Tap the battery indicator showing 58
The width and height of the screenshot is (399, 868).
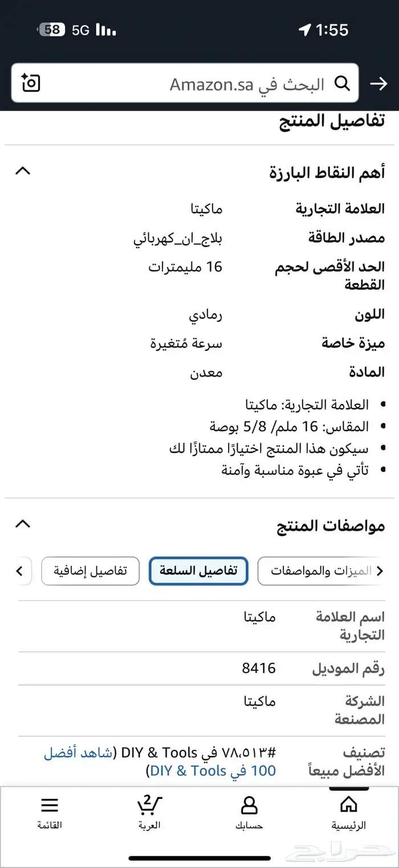pyautogui.click(x=51, y=30)
